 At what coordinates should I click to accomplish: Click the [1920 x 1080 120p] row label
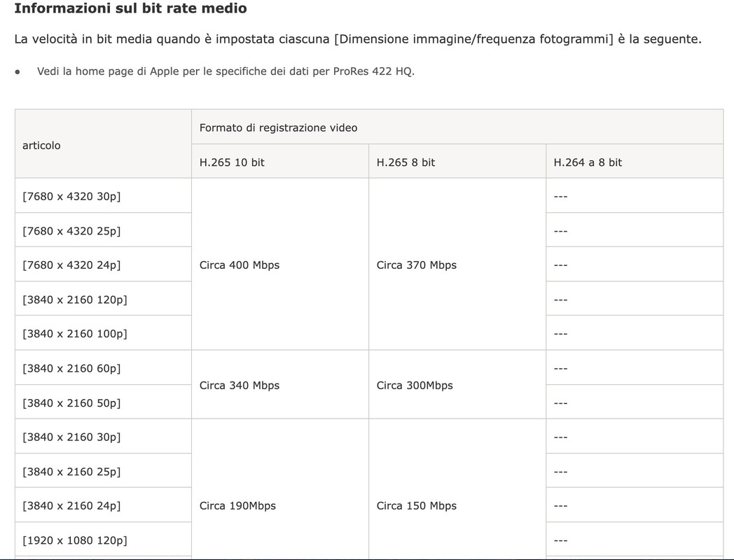[x=74, y=540]
